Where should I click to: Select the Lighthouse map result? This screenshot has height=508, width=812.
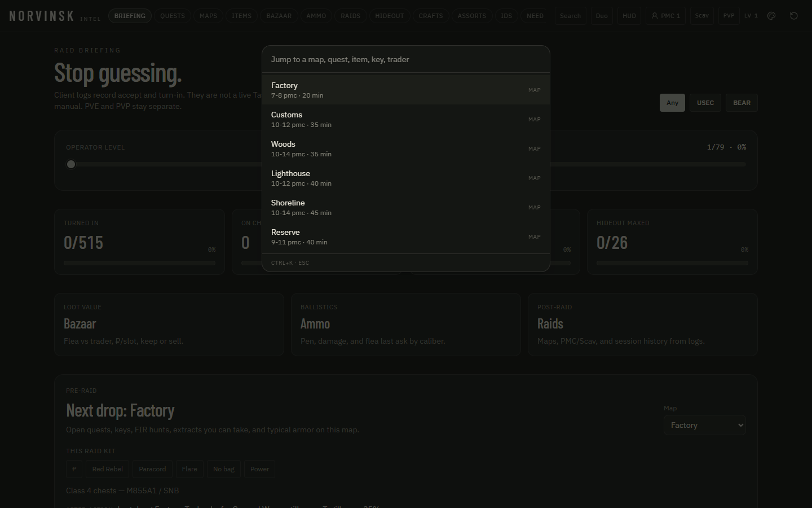[x=406, y=178]
